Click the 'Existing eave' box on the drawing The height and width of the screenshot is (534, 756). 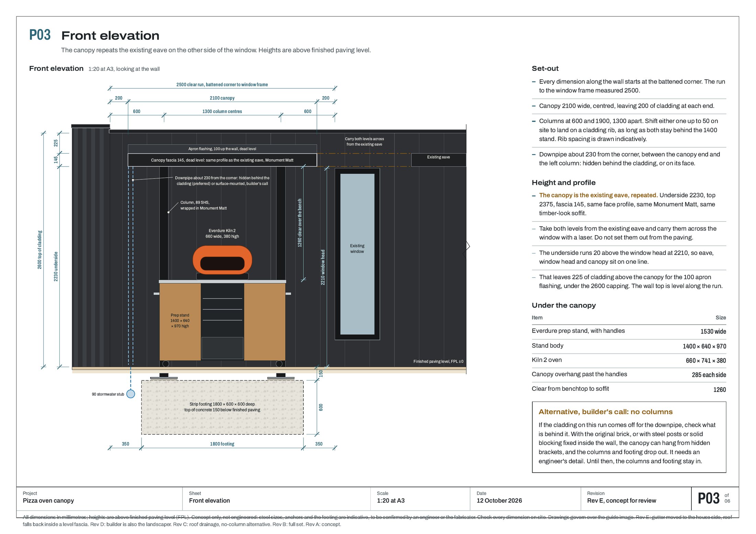[438, 160]
